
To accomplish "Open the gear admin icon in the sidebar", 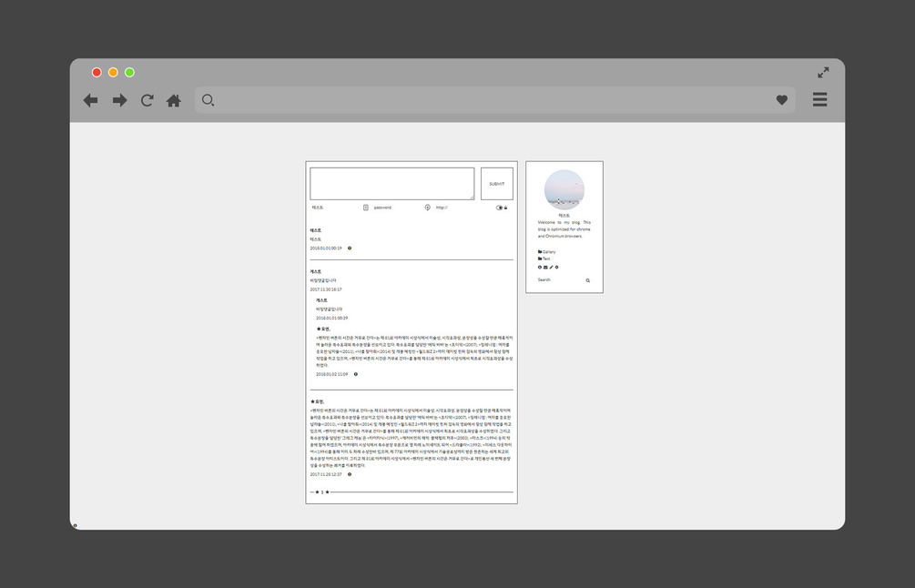I will click(x=556, y=268).
